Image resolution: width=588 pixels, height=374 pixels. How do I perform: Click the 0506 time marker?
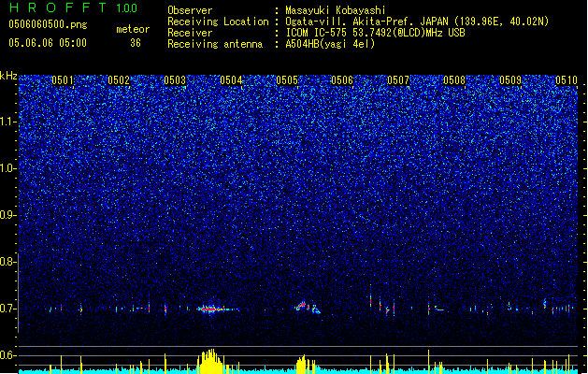pos(342,80)
